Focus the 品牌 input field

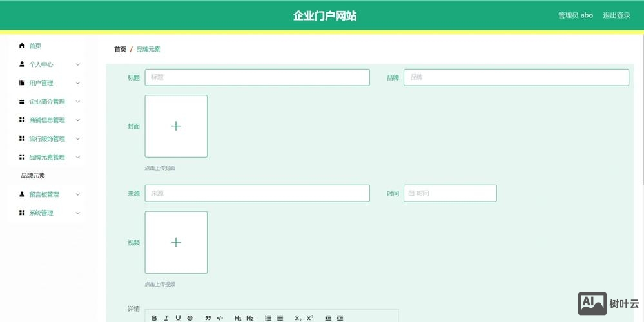[x=516, y=77]
